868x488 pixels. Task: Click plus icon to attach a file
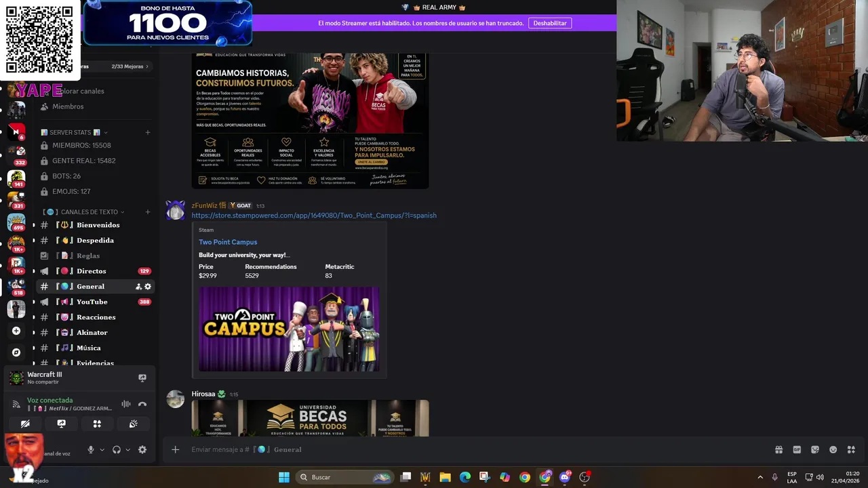click(175, 449)
